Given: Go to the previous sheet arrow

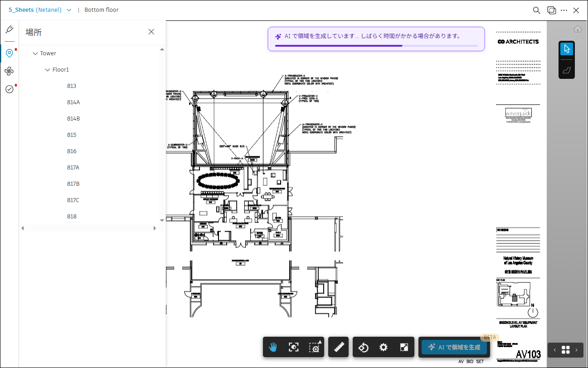Looking at the screenshot, I should click(x=554, y=350).
